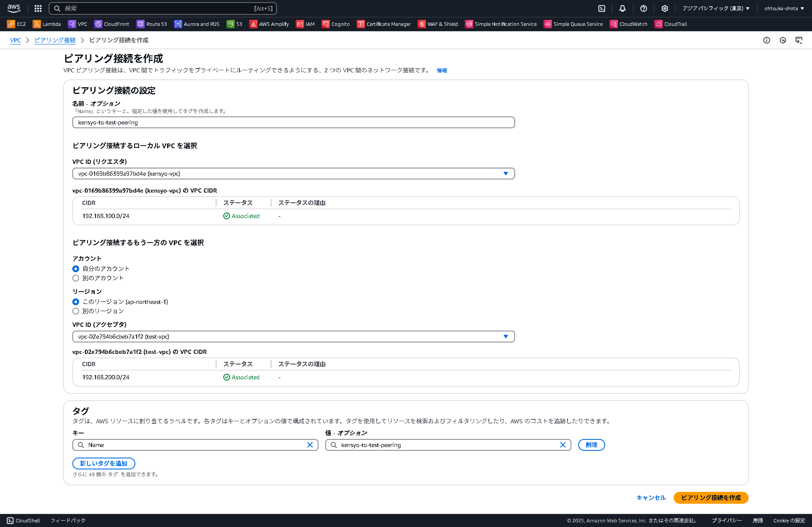Select the 別のリージョン radio option
The height and width of the screenshot is (527, 812).
pos(76,311)
